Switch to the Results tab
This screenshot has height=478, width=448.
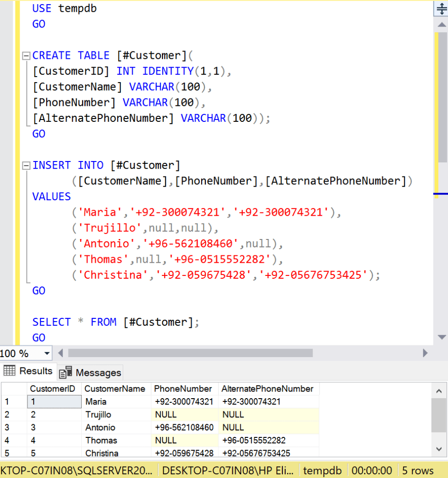28,371
